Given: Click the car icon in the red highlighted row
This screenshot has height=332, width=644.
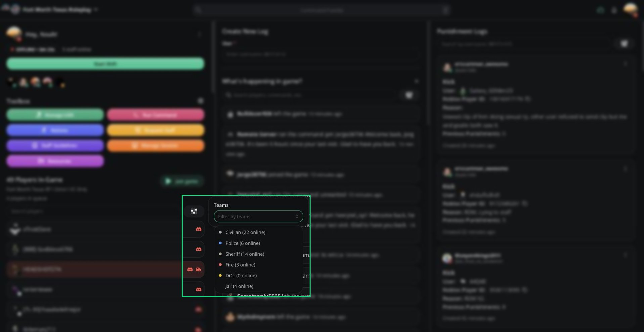Looking at the screenshot, I should click(x=198, y=269).
